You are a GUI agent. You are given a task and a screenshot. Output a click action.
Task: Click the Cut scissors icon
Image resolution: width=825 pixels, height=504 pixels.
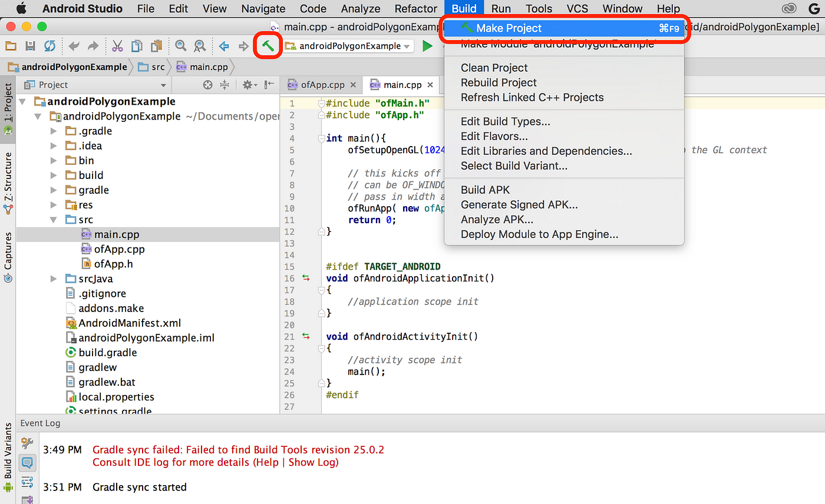117,46
